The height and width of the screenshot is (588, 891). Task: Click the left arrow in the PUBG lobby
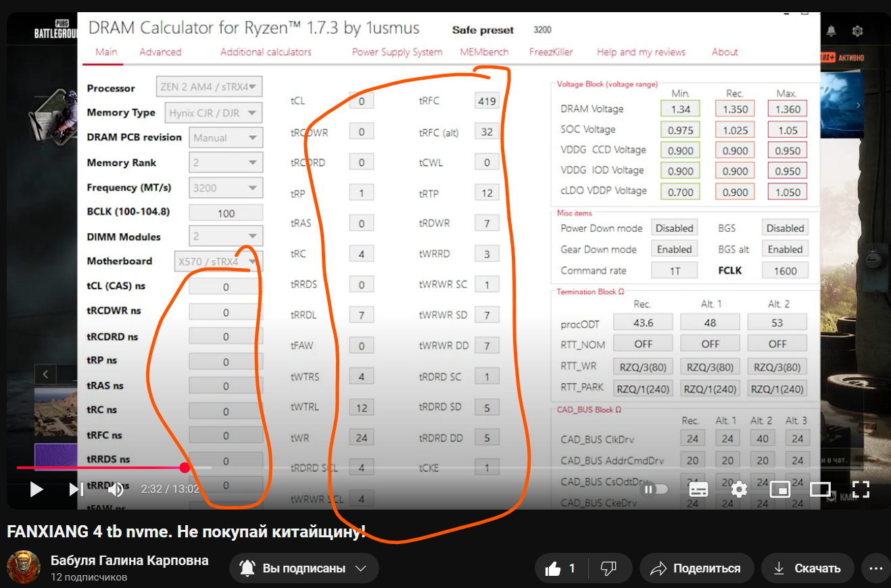(45, 374)
